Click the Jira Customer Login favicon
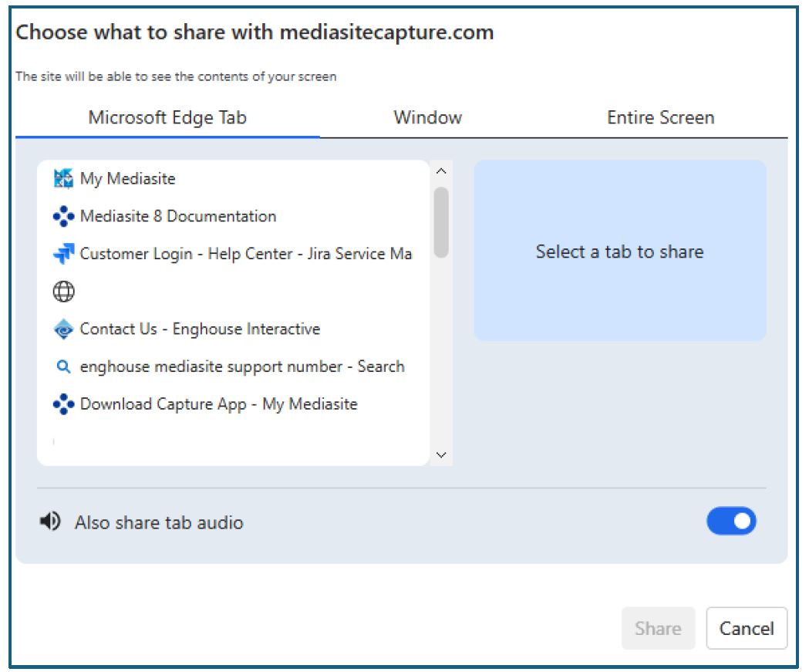This screenshot has width=809, height=672. [63, 254]
